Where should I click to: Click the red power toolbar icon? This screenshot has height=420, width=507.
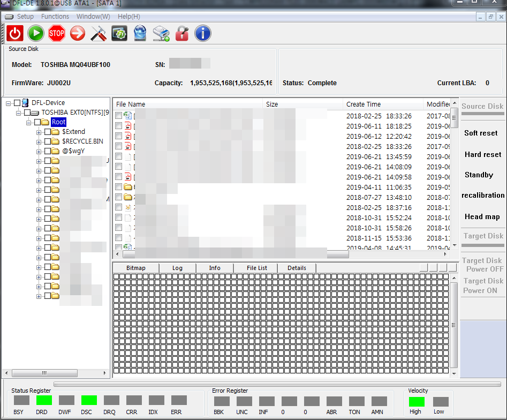tap(15, 33)
